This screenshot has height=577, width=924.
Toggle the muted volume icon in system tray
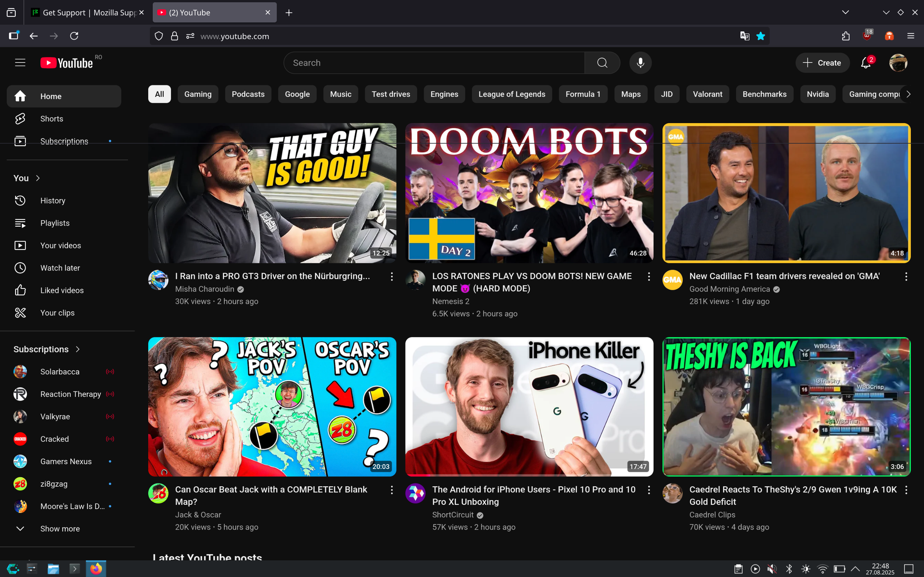point(772,569)
